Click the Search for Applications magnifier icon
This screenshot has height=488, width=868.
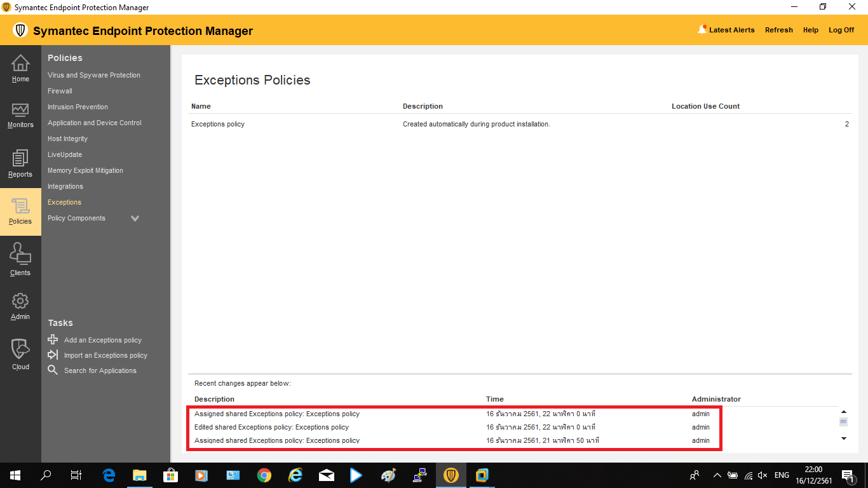(53, 370)
